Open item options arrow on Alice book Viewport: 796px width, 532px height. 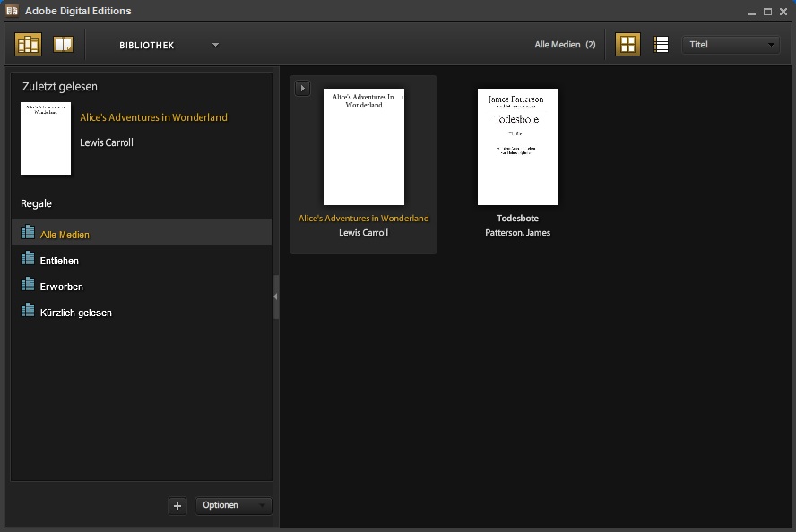pos(303,89)
